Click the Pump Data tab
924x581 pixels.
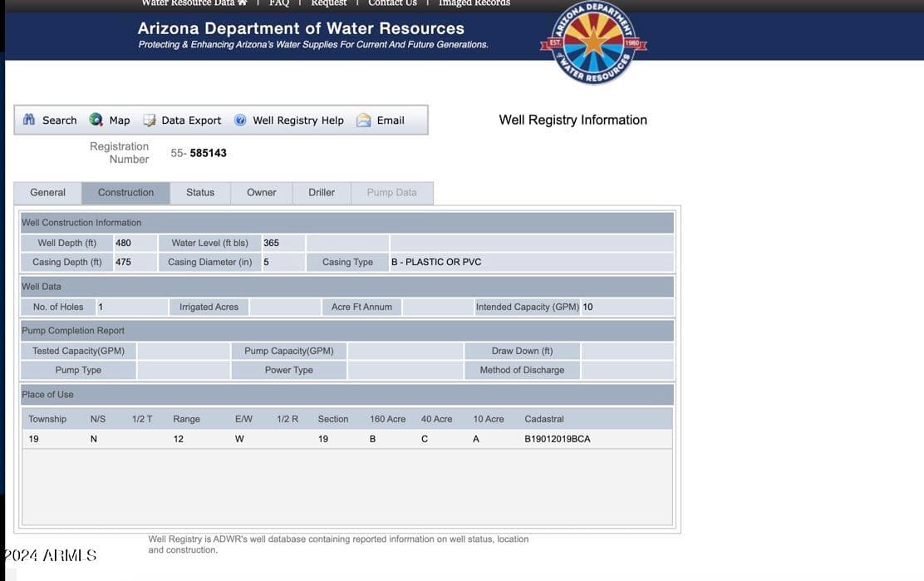tap(392, 193)
